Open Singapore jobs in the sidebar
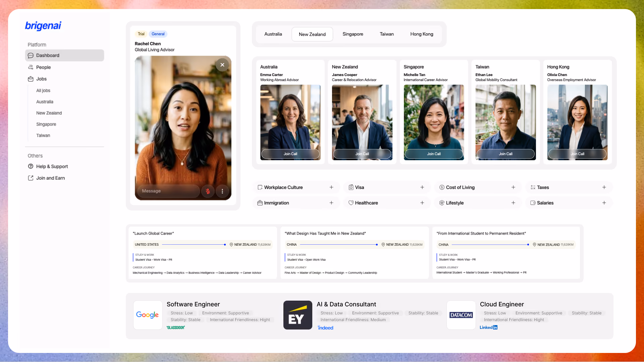Image resolution: width=644 pixels, height=362 pixels. (x=46, y=124)
